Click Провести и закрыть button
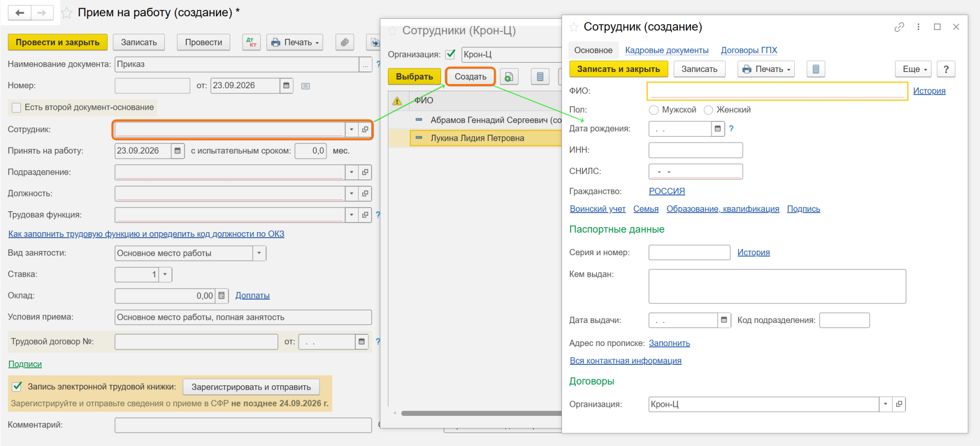 click(58, 42)
